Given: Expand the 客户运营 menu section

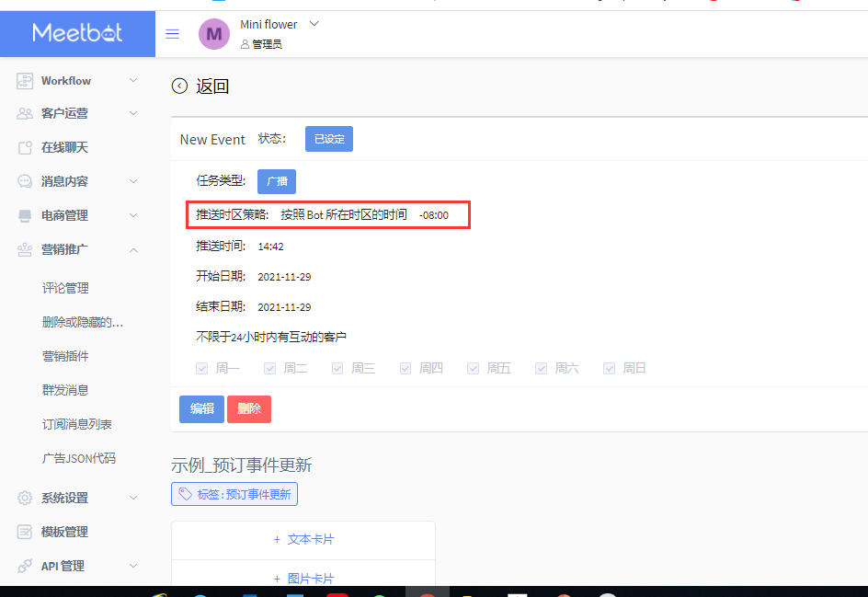Looking at the screenshot, I should point(133,113).
